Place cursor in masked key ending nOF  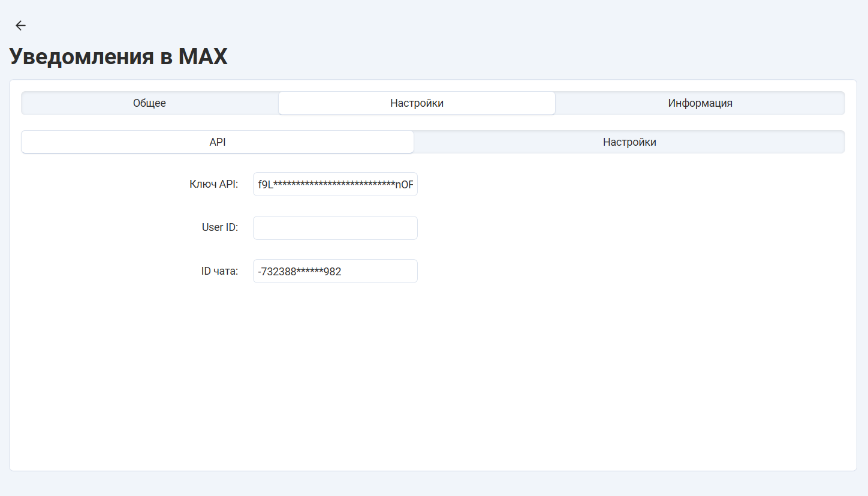tap(404, 184)
